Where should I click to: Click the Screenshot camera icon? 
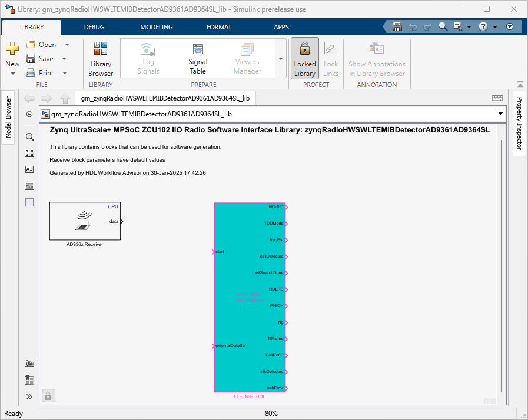pos(29,364)
